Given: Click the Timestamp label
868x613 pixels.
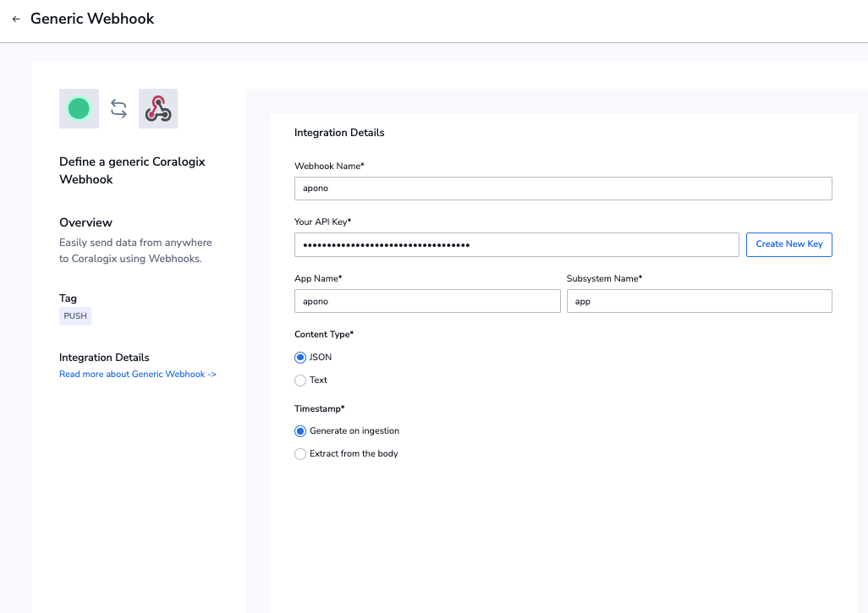Looking at the screenshot, I should tap(319, 408).
